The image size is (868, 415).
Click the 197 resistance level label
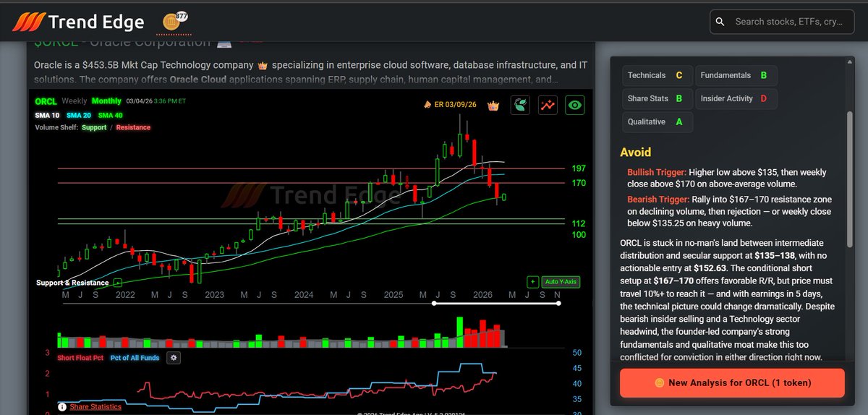click(x=578, y=168)
